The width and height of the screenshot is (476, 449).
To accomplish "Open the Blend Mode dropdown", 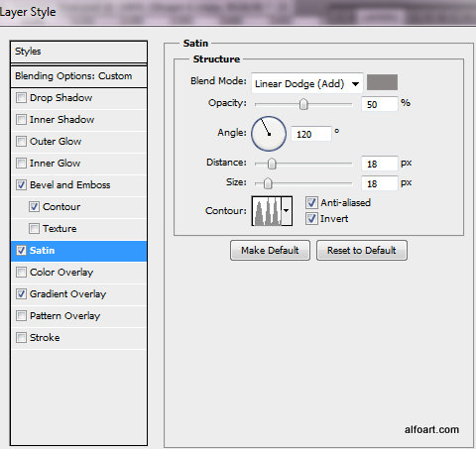I will click(x=307, y=83).
